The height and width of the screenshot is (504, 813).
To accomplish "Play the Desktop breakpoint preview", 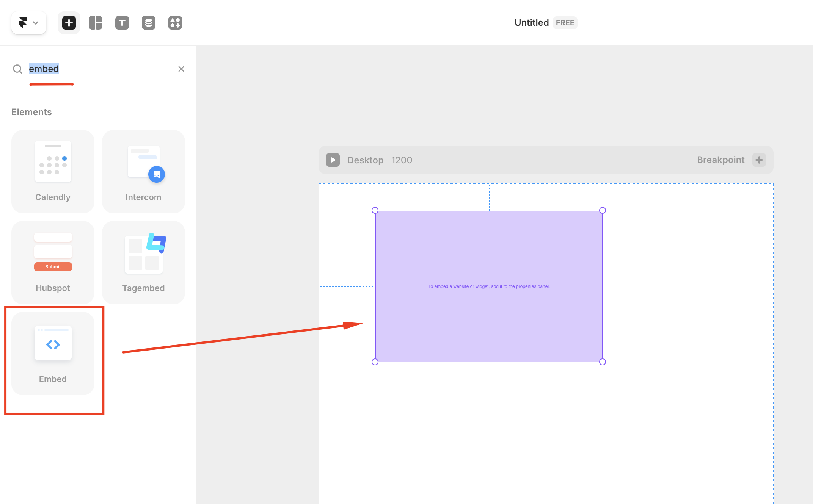I will (333, 160).
